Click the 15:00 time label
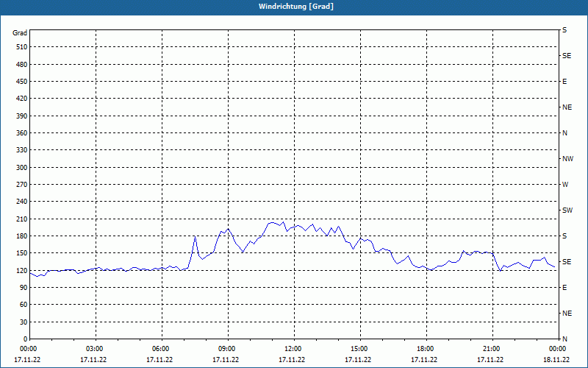The image size is (588, 368). click(x=359, y=349)
